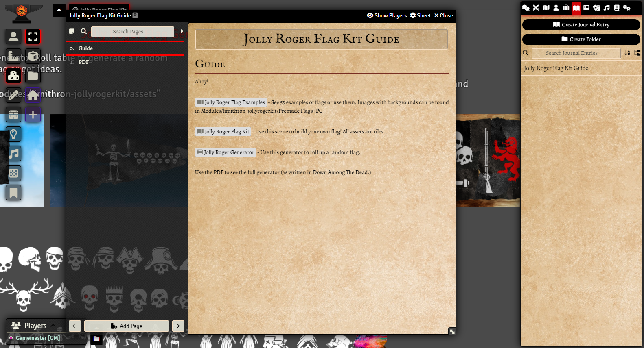
Task: Click the Search Journal Entries field
Action: tap(576, 53)
